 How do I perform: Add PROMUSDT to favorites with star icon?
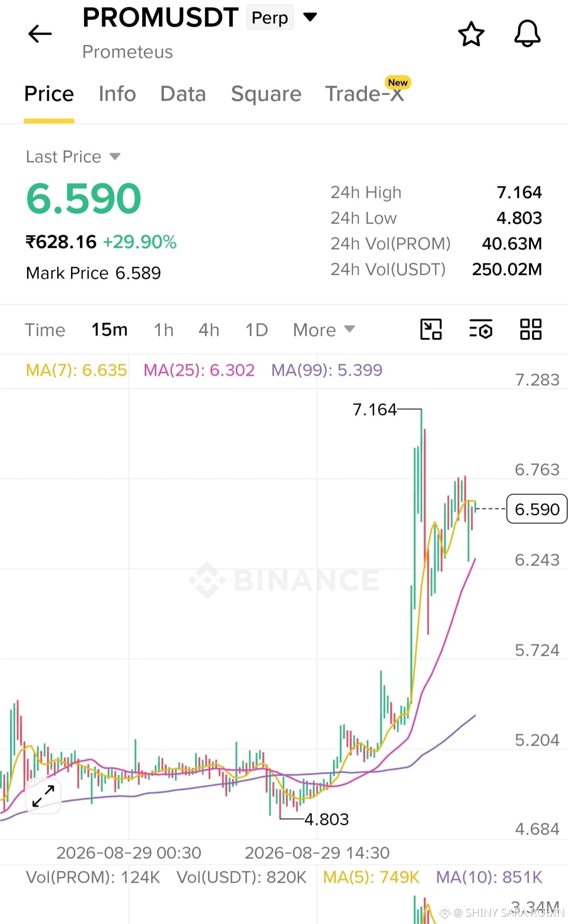coord(471,34)
